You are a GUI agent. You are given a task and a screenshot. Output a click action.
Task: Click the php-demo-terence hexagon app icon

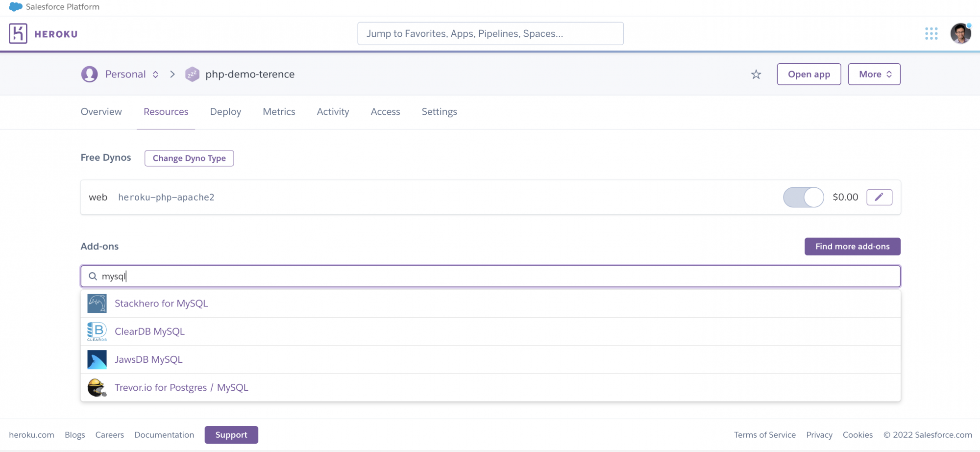[x=192, y=74]
